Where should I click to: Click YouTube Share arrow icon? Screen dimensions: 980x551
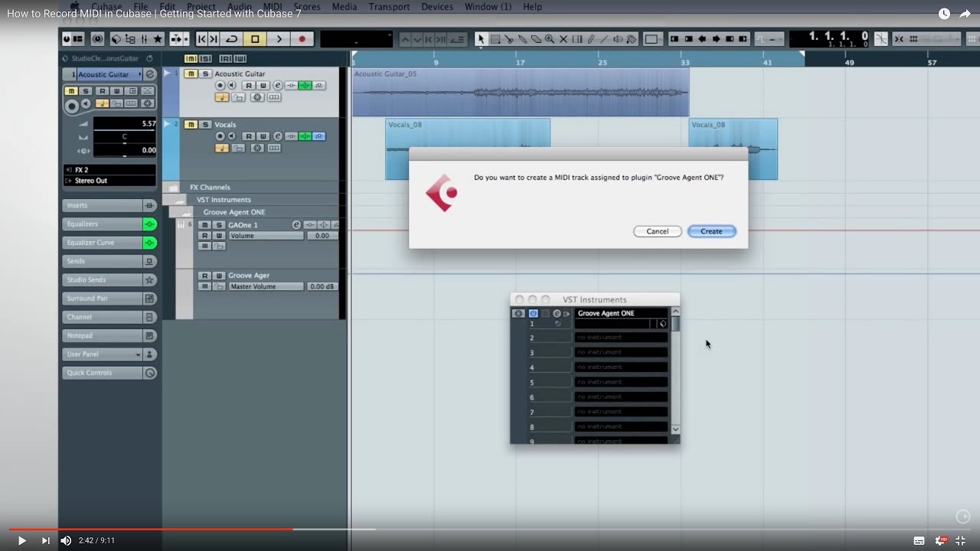pos(965,14)
